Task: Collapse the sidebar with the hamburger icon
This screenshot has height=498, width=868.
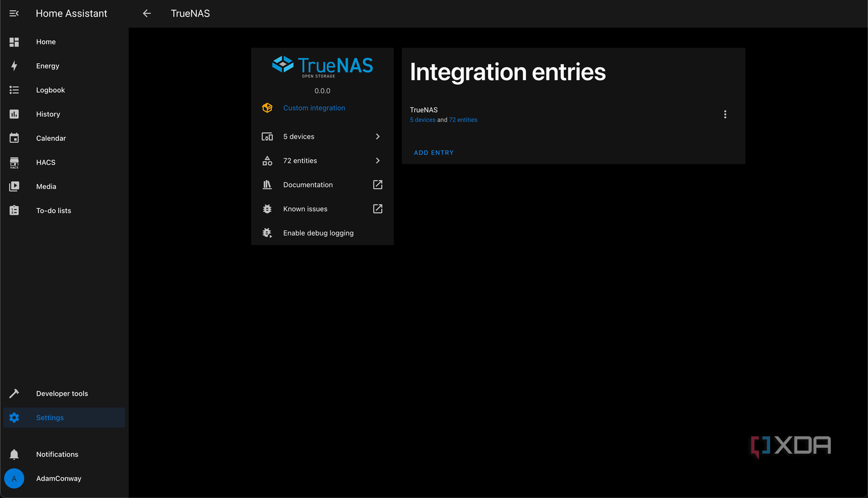Action: point(14,14)
